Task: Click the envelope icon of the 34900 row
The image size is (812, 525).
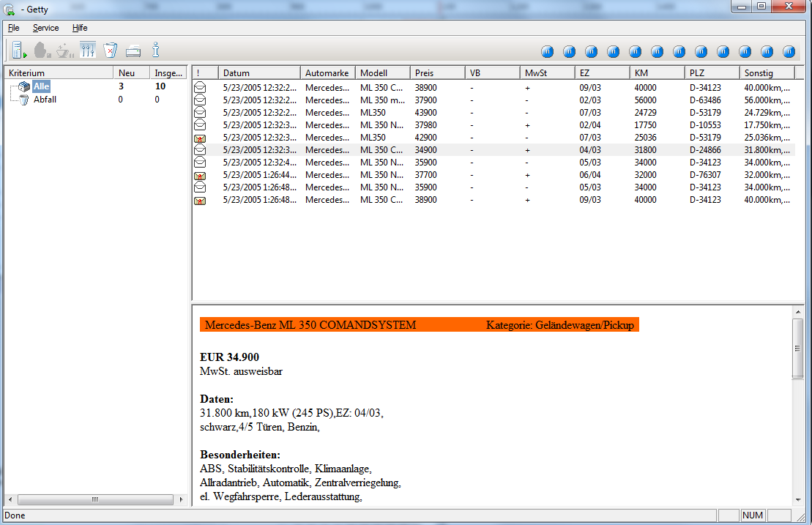Action: pyautogui.click(x=200, y=149)
